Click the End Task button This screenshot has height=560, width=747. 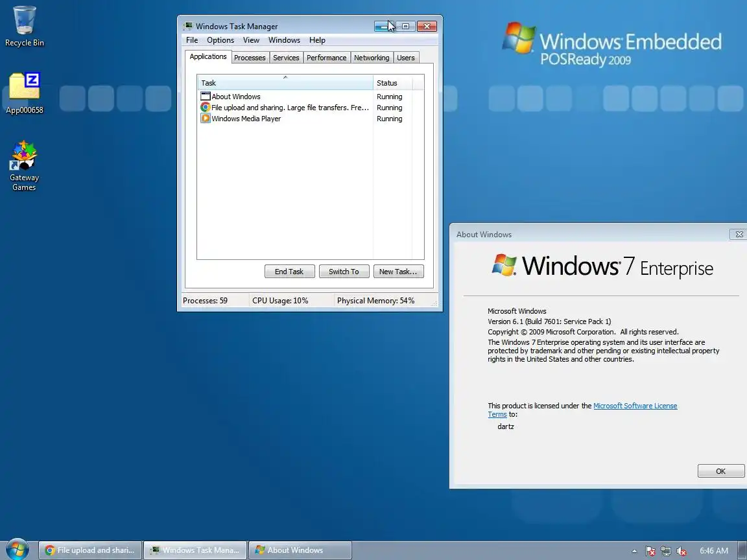coord(289,272)
